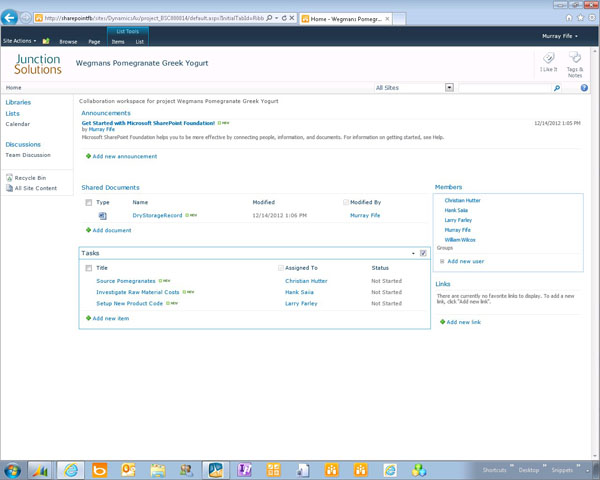The height and width of the screenshot is (480, 600).
Task: Click the search magnifier button
Action: click(x=557, y=88)
